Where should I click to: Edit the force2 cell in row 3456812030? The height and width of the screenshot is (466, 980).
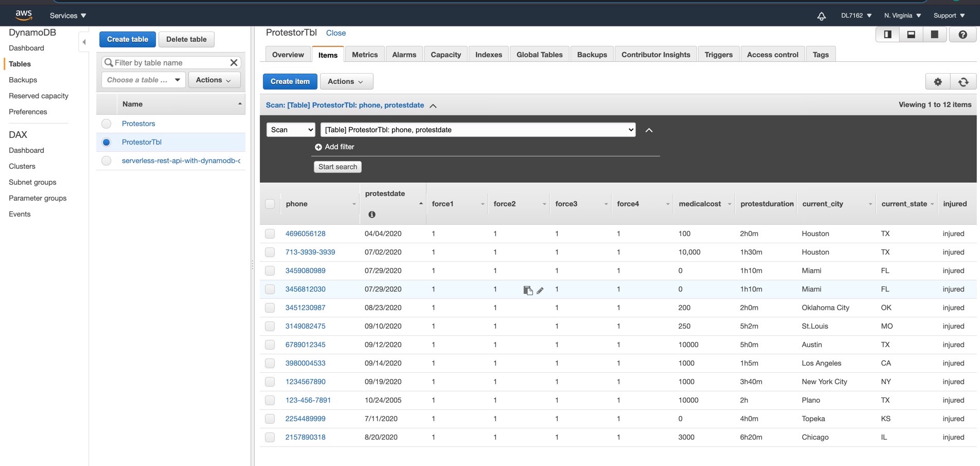tap(540, 291)
